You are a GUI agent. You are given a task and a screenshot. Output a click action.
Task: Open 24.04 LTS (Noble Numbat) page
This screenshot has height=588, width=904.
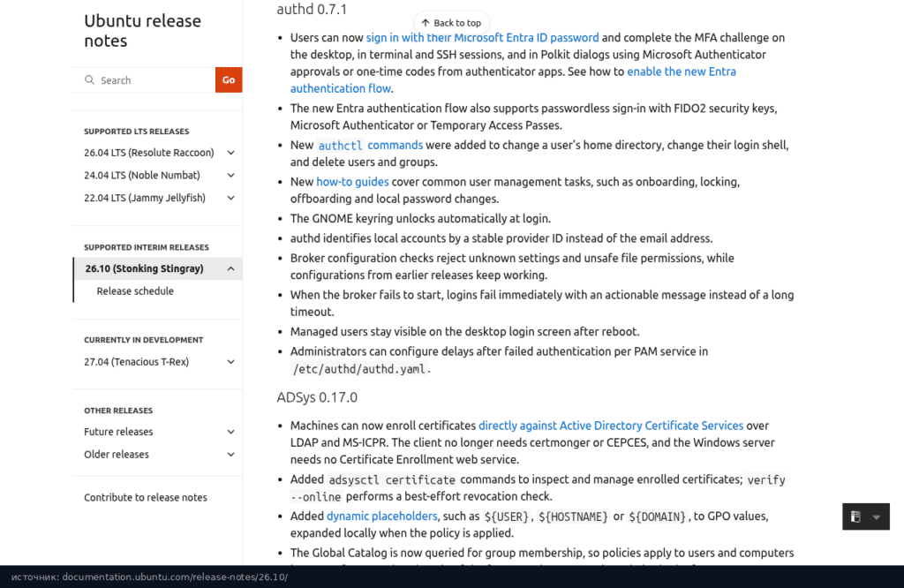click(142, 175)
